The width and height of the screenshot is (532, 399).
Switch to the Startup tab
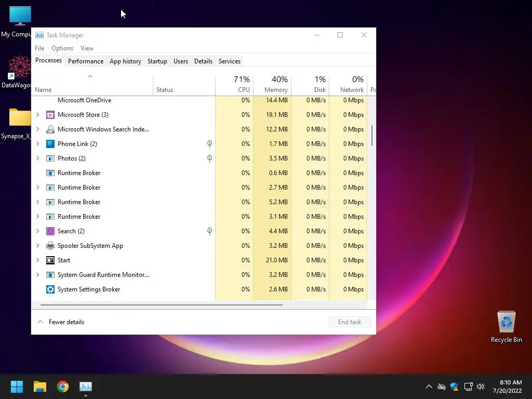pyautogui.click(x=157, y=61)
